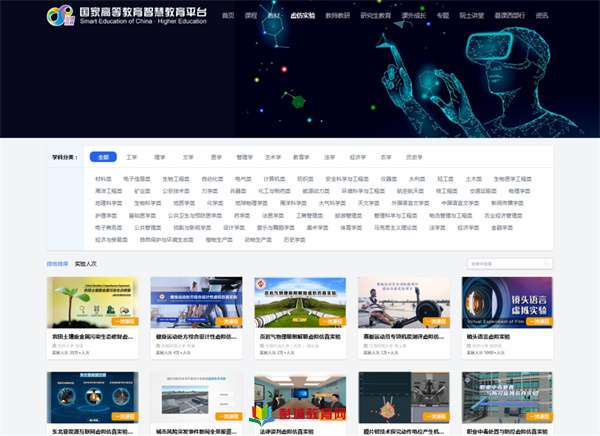600x436 pixels.
Task: Filter by 法学 subject category
Action: coord(329,157)
